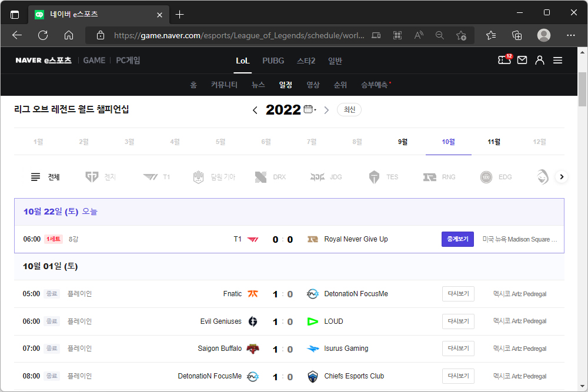Open the 영상 submenu

(x=313, y=85)
